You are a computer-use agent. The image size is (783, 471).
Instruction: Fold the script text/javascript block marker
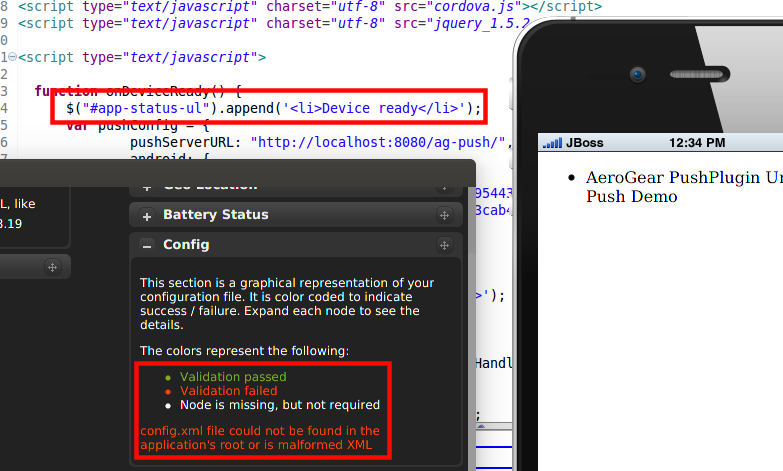10,57
